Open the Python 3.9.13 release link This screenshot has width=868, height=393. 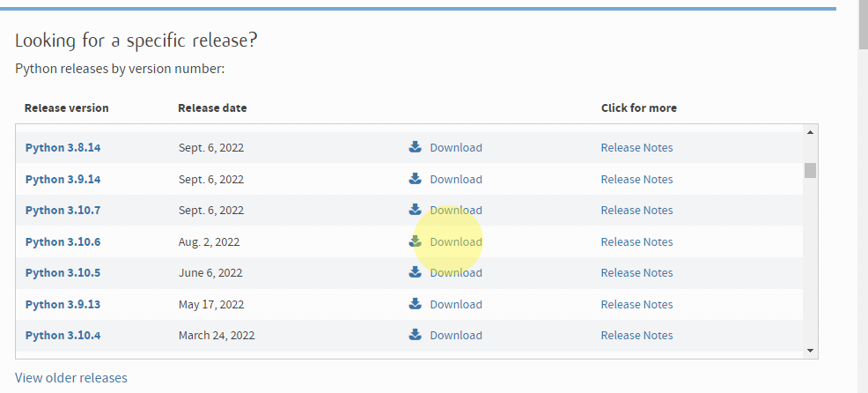63,305
